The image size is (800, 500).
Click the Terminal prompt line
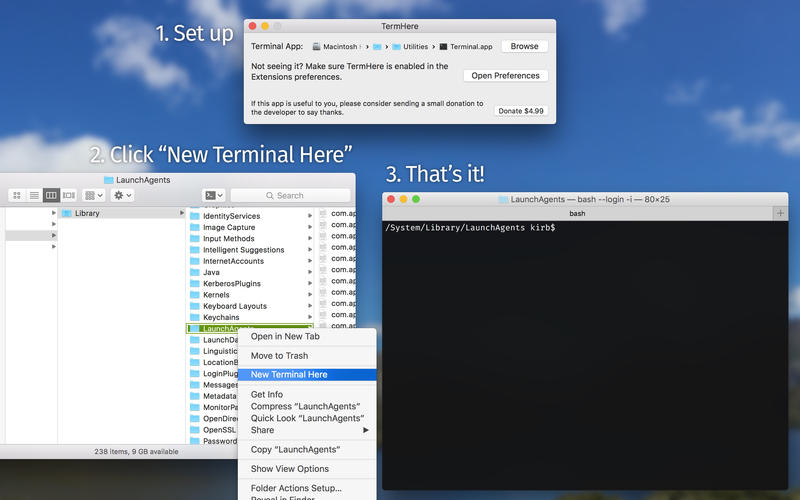pos(470,228)
